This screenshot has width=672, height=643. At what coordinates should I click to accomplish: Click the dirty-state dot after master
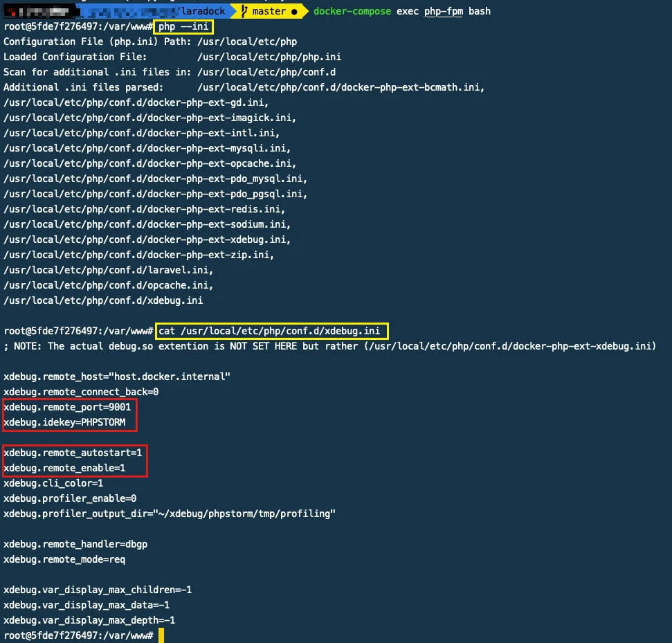coord(294,12)
